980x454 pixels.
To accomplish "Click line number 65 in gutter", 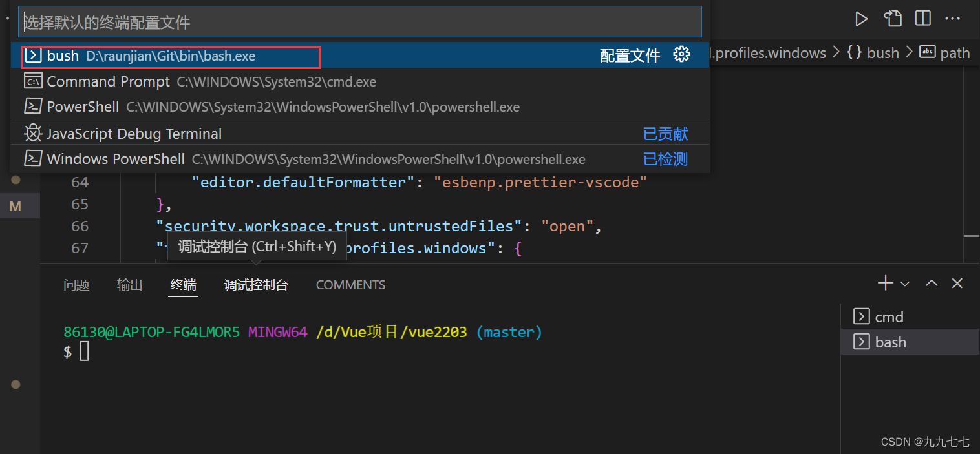I will click(x=80, y=204).
